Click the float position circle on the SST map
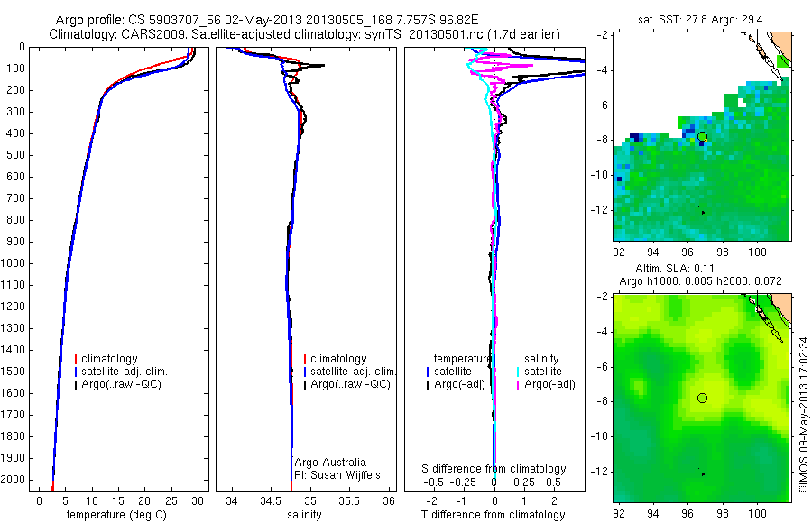 [x=702, y=137]
